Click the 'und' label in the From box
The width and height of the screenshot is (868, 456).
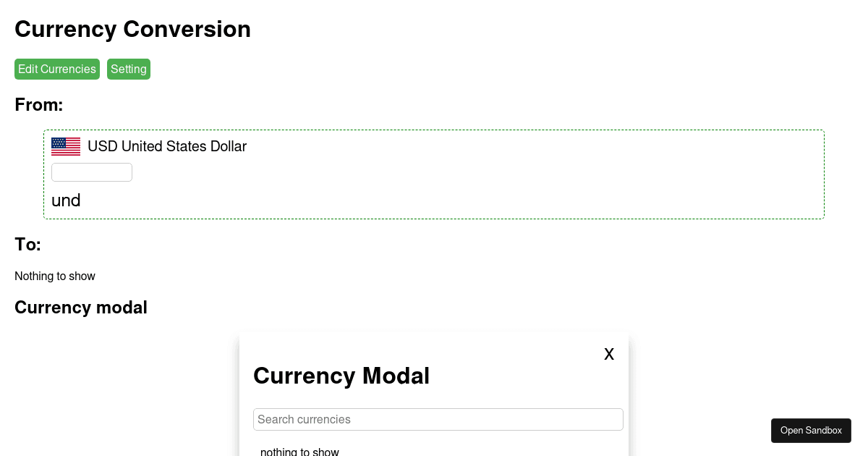(66, 200)
